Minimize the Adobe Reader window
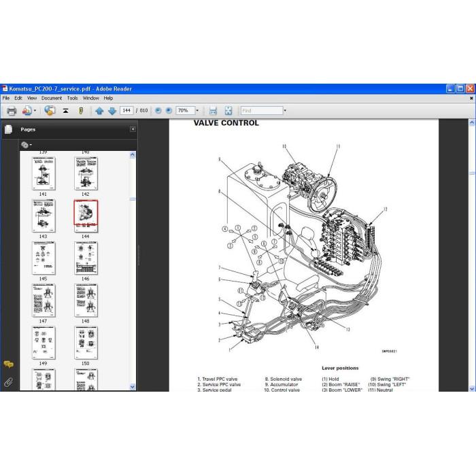 (450, 88)
